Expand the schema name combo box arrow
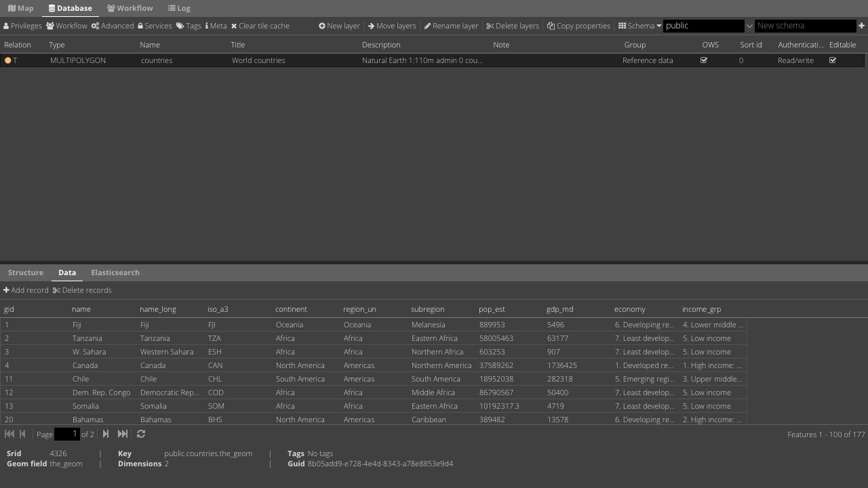 point(749,26)
